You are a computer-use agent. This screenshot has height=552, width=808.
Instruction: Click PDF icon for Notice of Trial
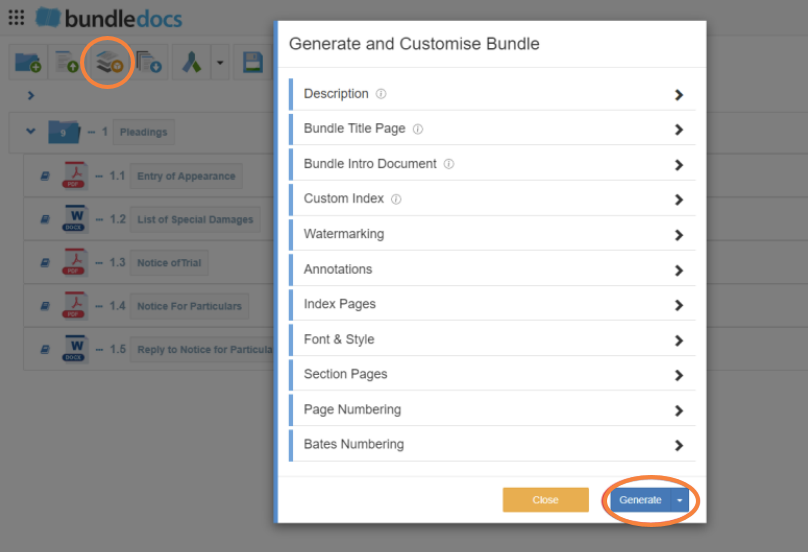click(75, 262)
